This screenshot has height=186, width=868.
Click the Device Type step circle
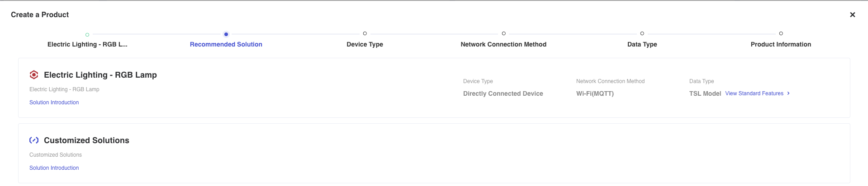click(365, 33)
